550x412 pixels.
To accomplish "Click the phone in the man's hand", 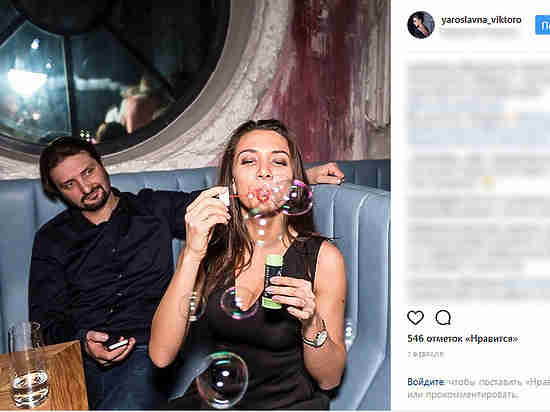I will tap(118, 343).
